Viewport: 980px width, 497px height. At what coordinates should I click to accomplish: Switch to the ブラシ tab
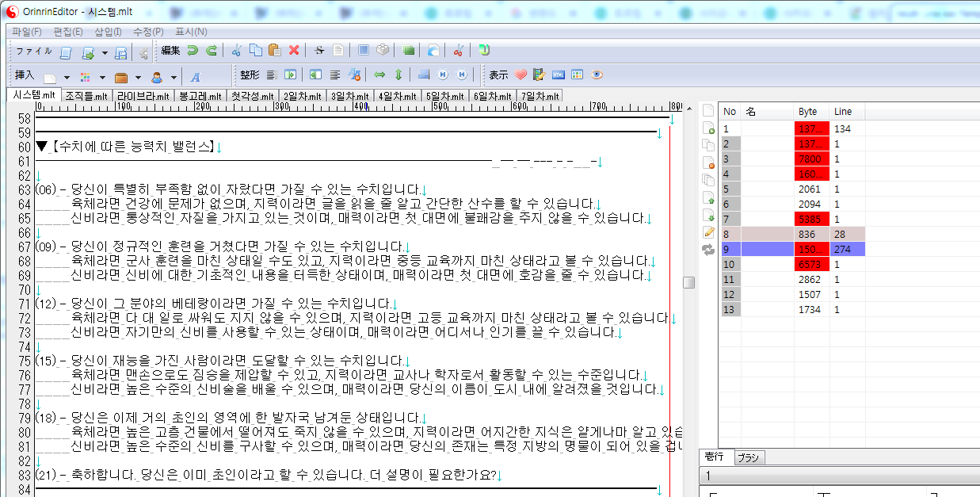pos(748,457)
